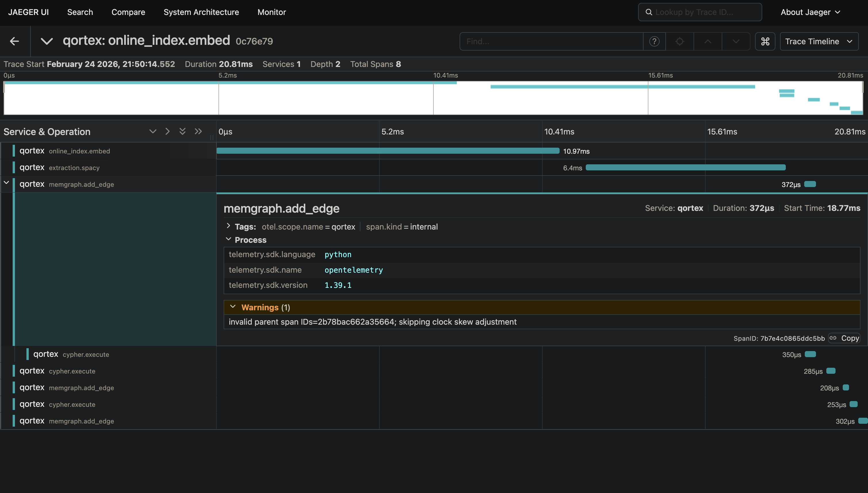Click the column resize handle near Service & Operation
This screenshot has height=493, width=868.
(x=212, y=137)
